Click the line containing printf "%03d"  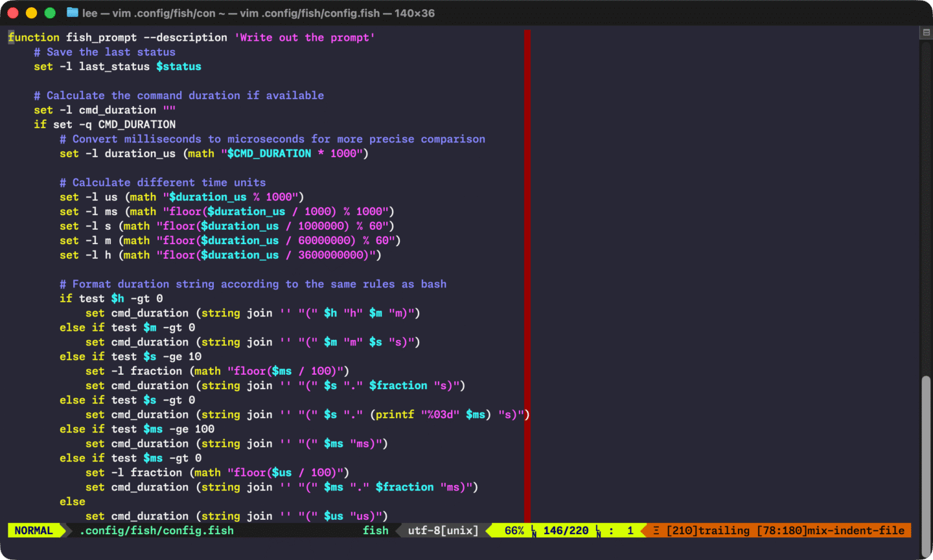click(308, 415)
